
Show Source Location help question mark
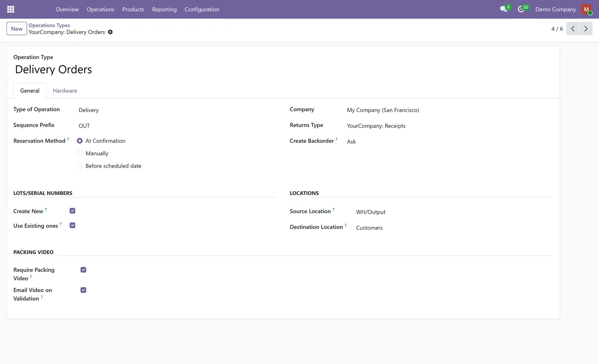(333, 209)
